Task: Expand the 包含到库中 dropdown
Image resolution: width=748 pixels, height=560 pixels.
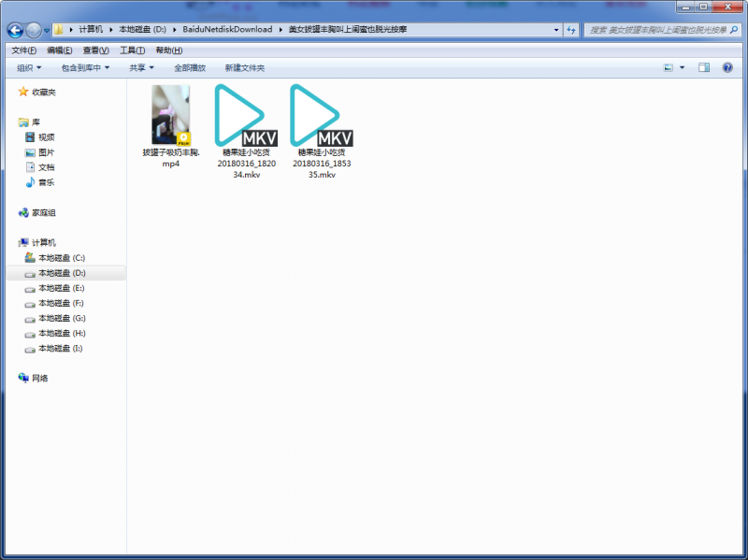Action: click(85, 68)
